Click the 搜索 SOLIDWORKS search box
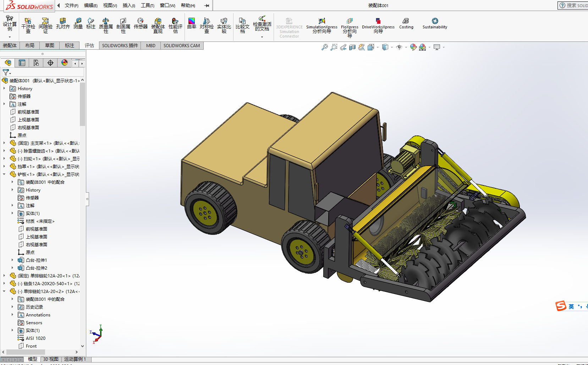Screen dimensions: 588x365 click(x=573, y=5)
